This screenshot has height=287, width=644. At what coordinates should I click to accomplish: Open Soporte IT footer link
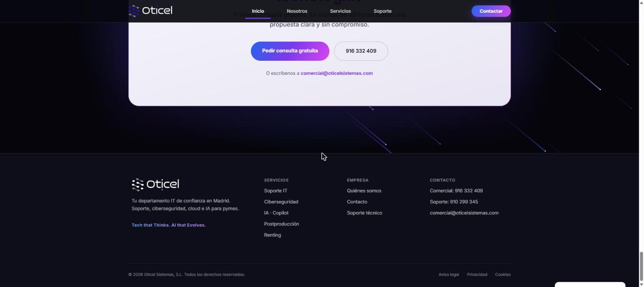[x=276, y=191]
